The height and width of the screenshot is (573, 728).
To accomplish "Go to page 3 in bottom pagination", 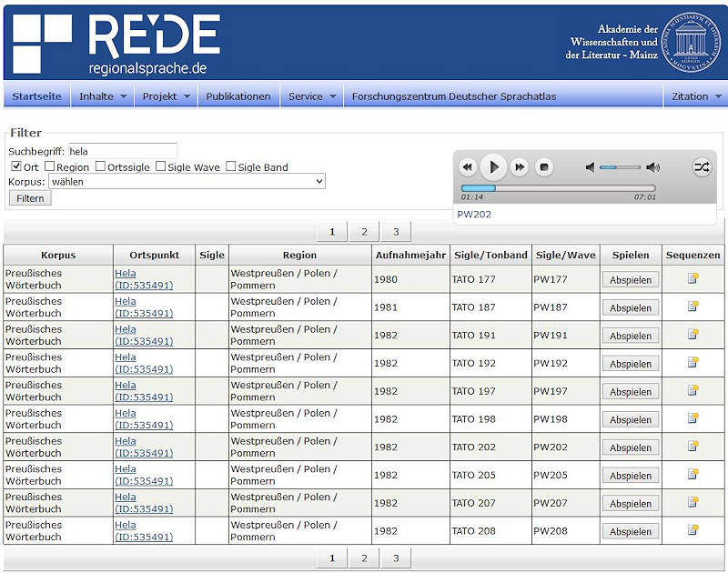I will click(396, 558).
